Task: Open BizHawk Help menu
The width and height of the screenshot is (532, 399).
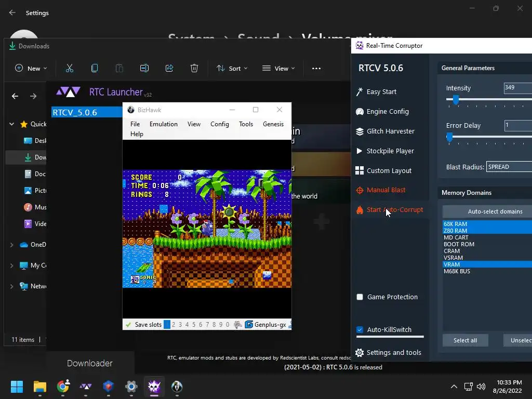Action: pyautogui.click(x=137, y=134)
